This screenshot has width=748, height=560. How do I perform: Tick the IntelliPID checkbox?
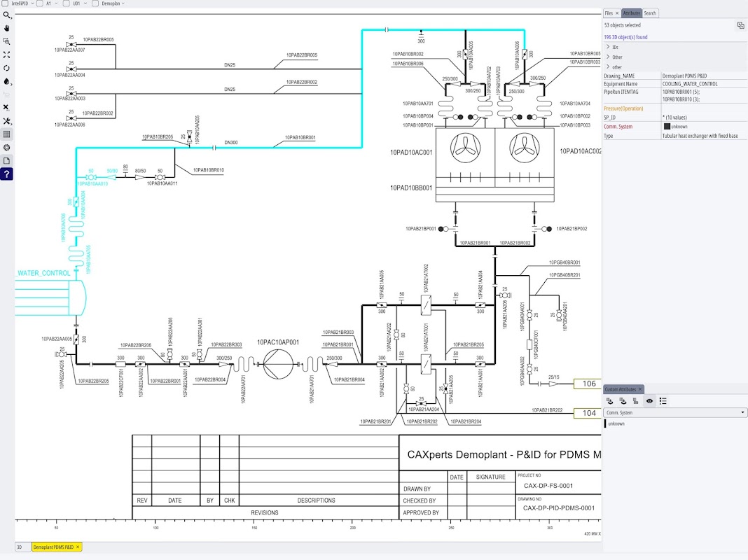click(x=5, y=3)
